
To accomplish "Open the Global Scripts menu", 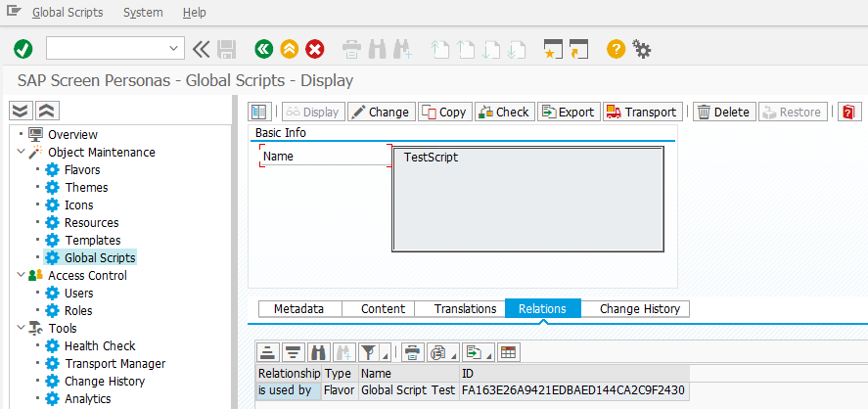I will 68,12.
